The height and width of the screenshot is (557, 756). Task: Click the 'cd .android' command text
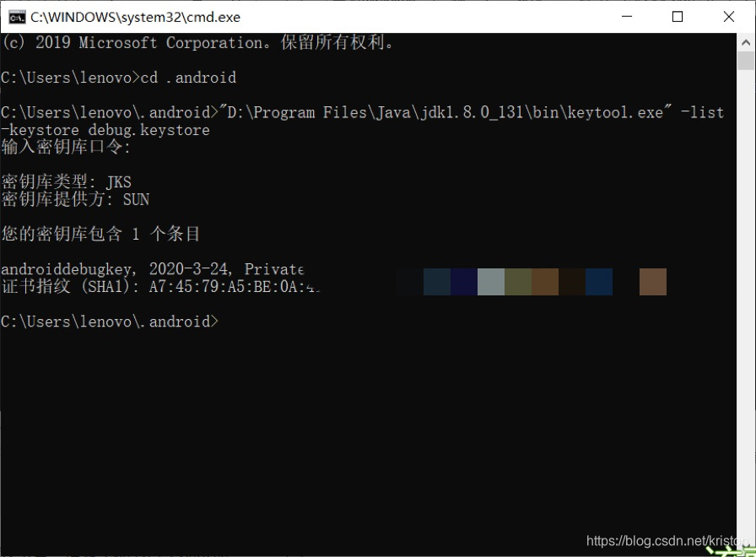click(x=188, y=78)
